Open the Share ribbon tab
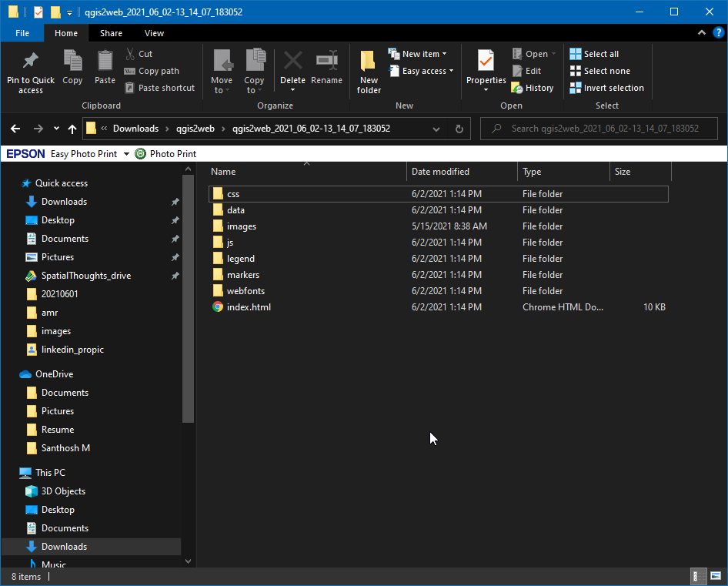The height and width of the screenshot is (586, 728). [111, 33]
